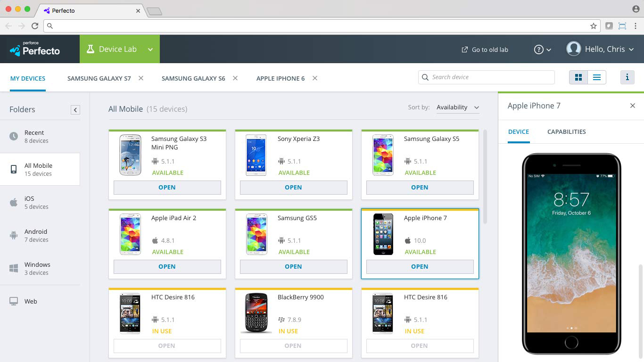Image resolution: width=644 pixels, height=362 pixels.
Task: Click the browser reload icon
Action: pyautogui.click(x=35, y=26)
